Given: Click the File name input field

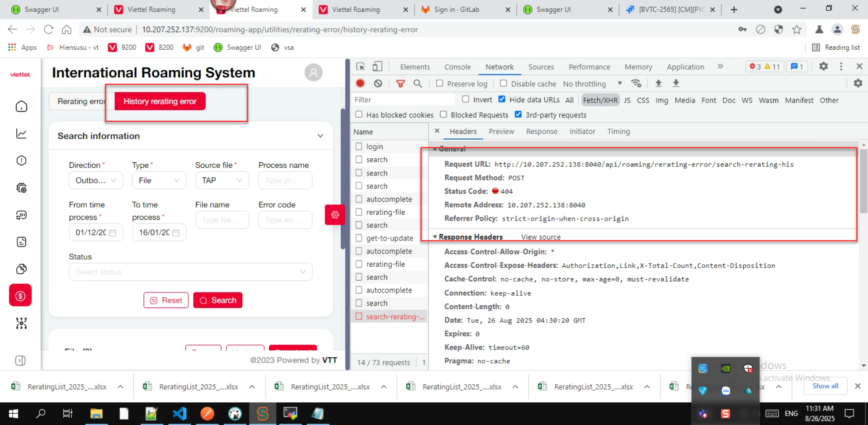Looking at the screenshot, I should (x=222, y=220).
